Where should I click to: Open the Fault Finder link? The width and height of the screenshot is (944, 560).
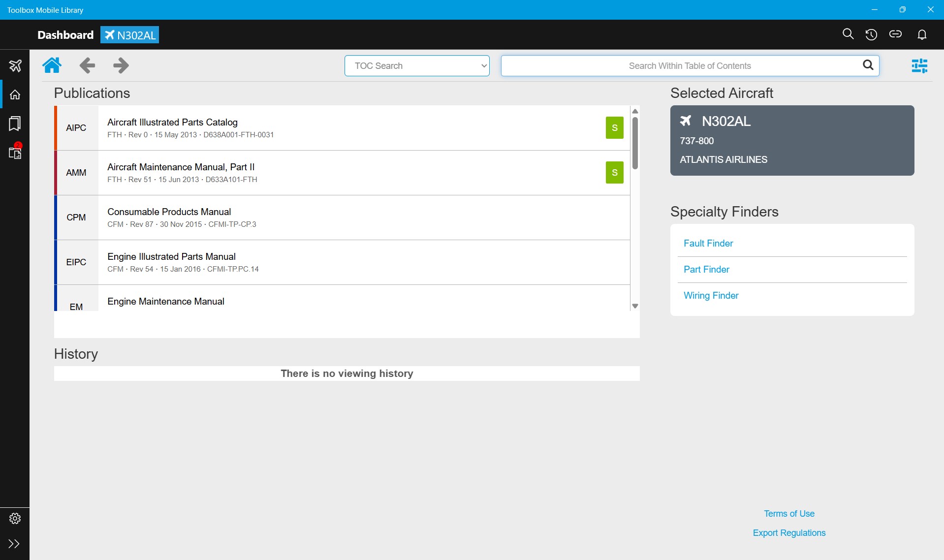tap(708, 244)
